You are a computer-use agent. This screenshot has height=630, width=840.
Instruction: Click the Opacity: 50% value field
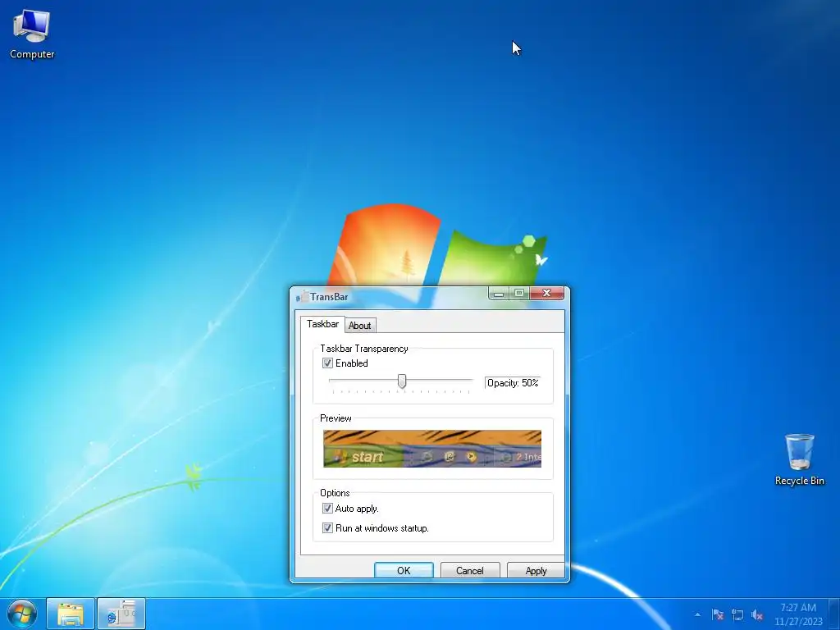(513, 383)
